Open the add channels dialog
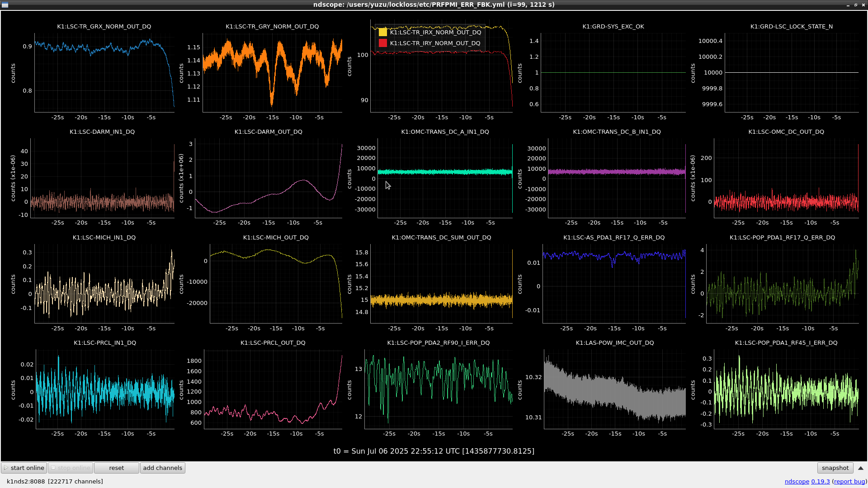 coord(162,468)
